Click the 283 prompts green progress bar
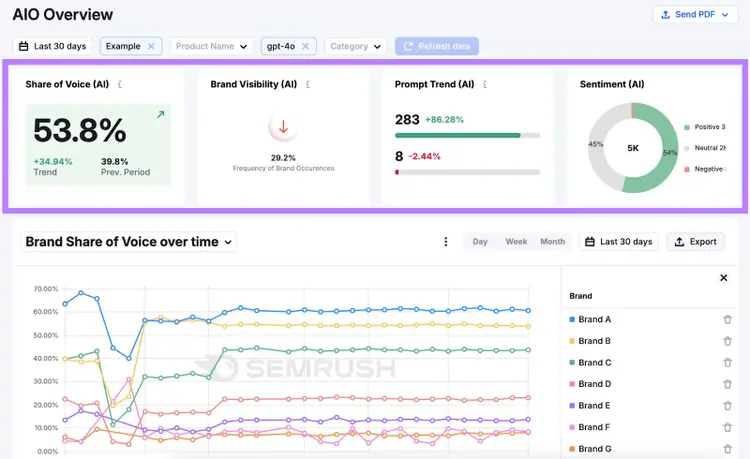The width and height of the screenshot is (750, 459). click(x=467, y=136)
